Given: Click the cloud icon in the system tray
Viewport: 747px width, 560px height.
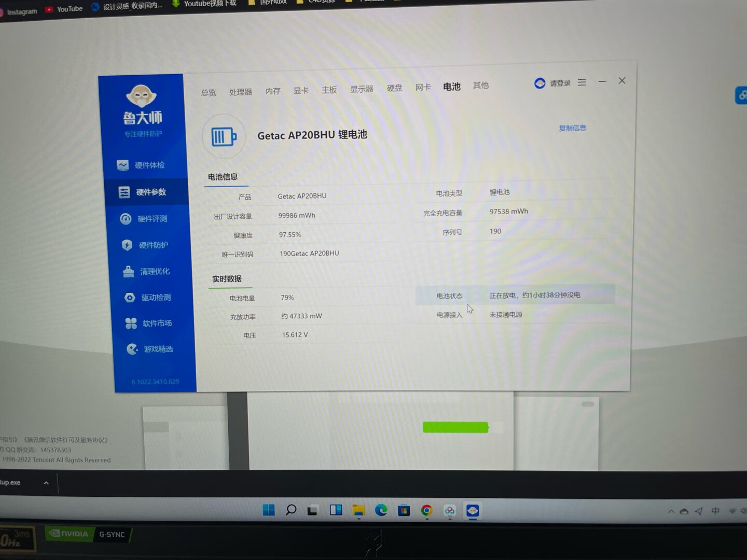Looking at the screenshot, I should click(x=684, y=512).
